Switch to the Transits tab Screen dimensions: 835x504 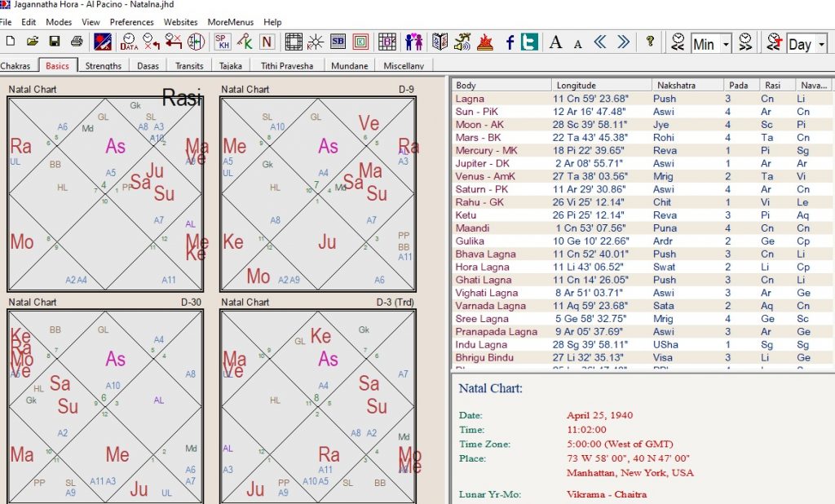click(189, 65)
